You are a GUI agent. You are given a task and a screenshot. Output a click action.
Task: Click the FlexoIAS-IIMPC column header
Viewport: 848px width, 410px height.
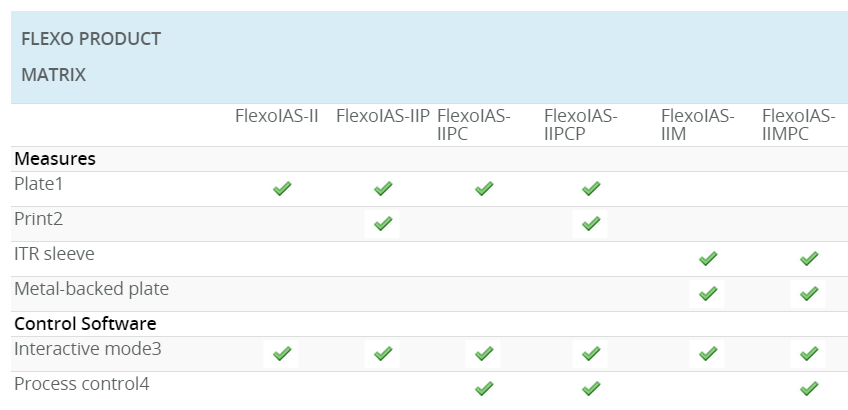[x=798, y=125]
